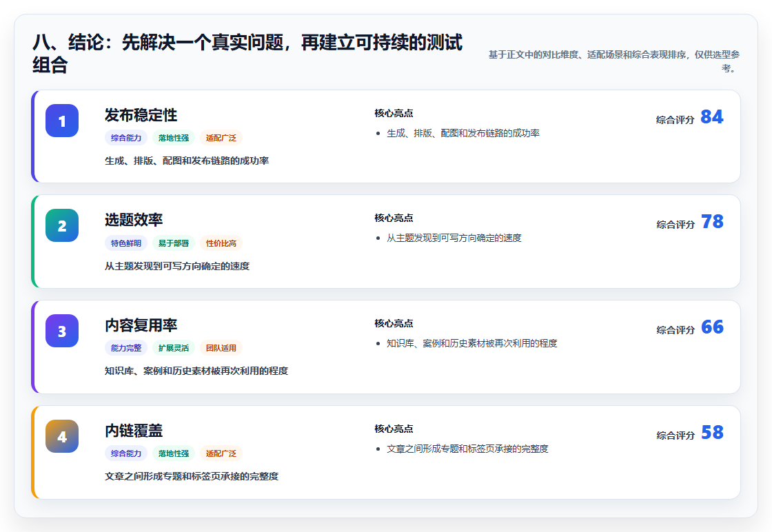Screen dimensions: 772x532
Task: Click the 适配广泛 tag under 发布稳定性
Action: 221,138
